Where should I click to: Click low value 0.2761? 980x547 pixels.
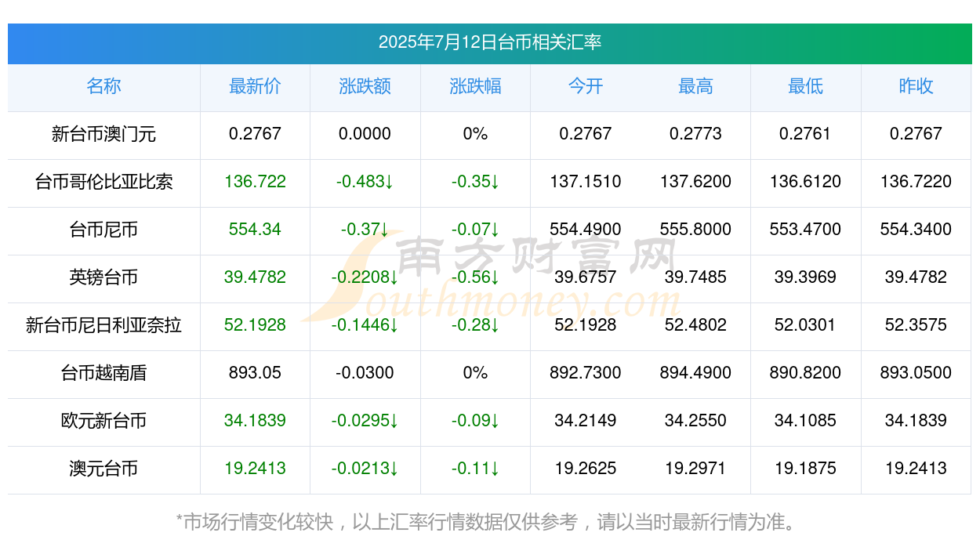[805, 134]
